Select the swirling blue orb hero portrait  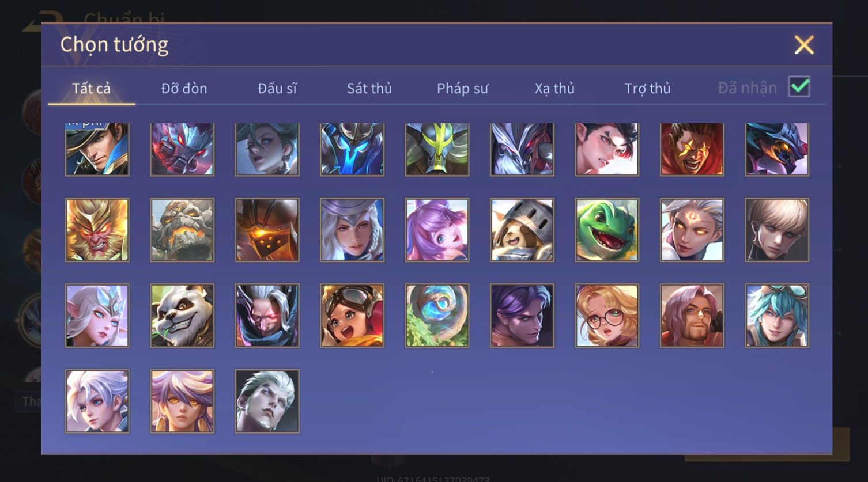[437, 316]
